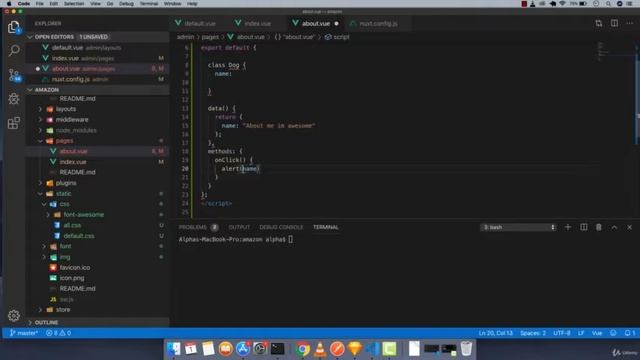
Task: Open Terminal app from the dock
Action: pos(277,349)
